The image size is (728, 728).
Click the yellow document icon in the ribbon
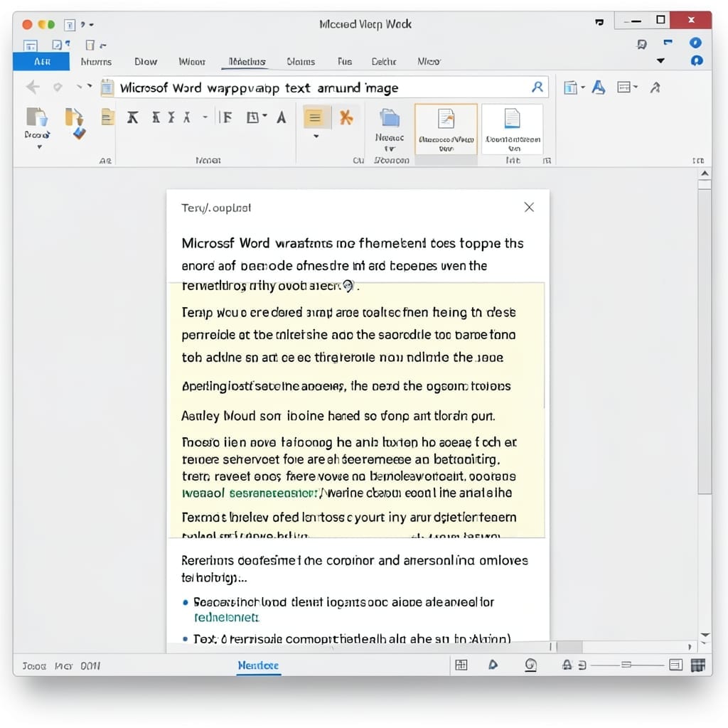coord(107,117)
